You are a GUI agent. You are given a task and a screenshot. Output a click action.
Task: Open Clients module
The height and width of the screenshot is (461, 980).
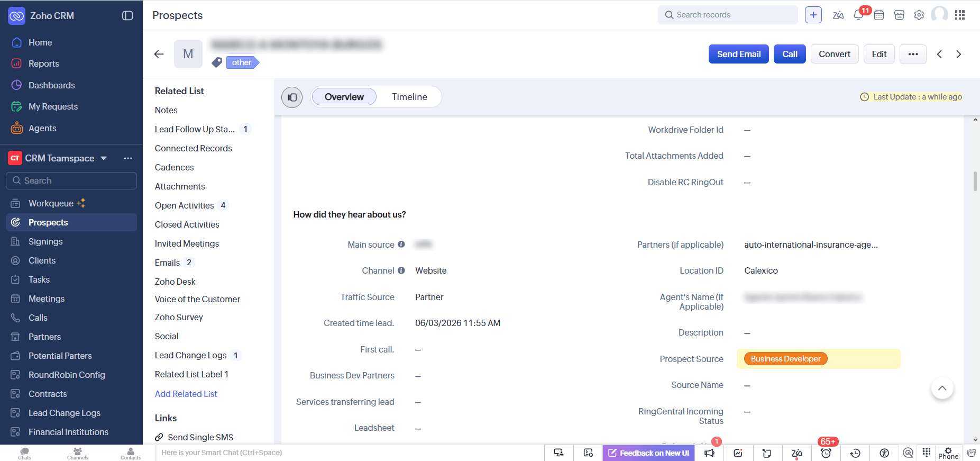tap(42, 260)
